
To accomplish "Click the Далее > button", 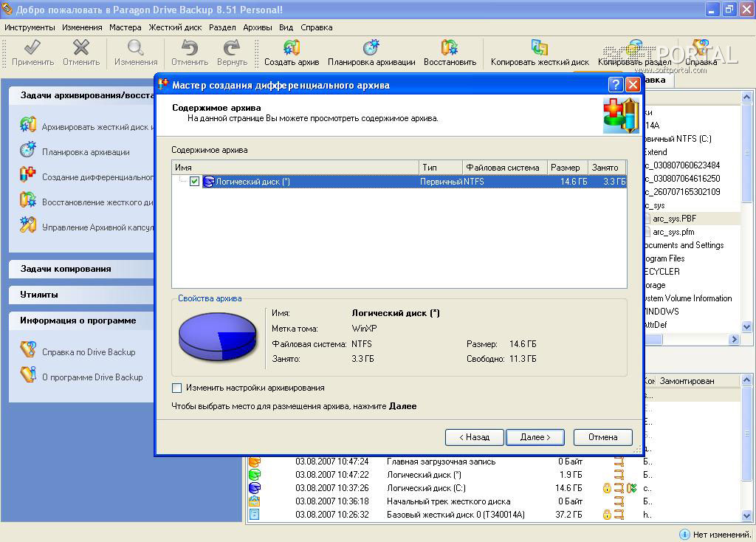I will point(535,437).
